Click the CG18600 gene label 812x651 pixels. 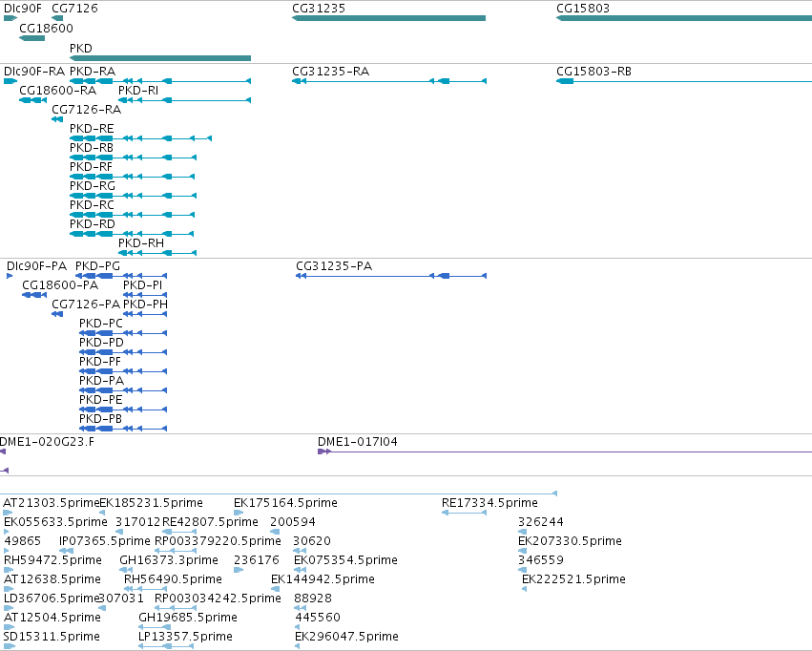[x=46, y=29]
